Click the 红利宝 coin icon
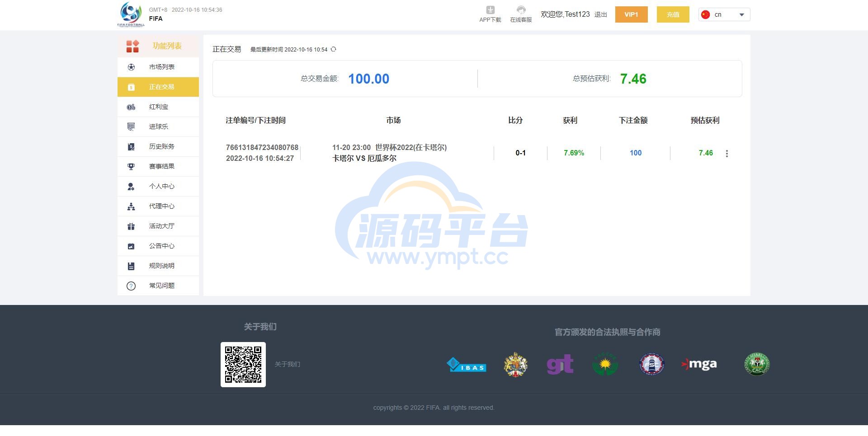Image resolution: width=868 pixels, height=436 pixels. click(131, 107)
